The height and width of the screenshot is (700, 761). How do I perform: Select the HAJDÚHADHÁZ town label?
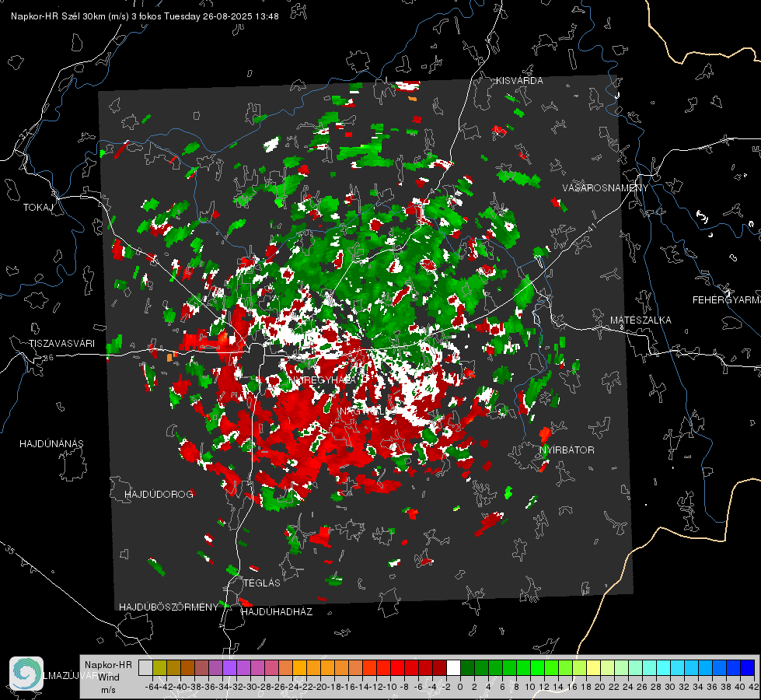[277, 611]
